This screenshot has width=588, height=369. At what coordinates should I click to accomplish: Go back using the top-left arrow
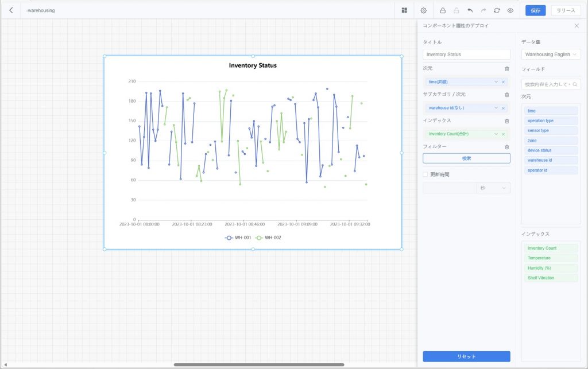click(x=11, y=10)
